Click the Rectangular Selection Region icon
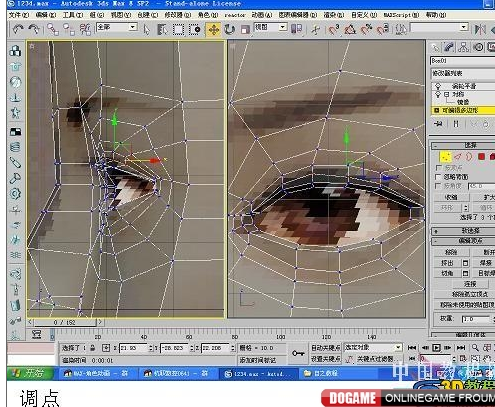495x407 pixels. click(178, 29)
